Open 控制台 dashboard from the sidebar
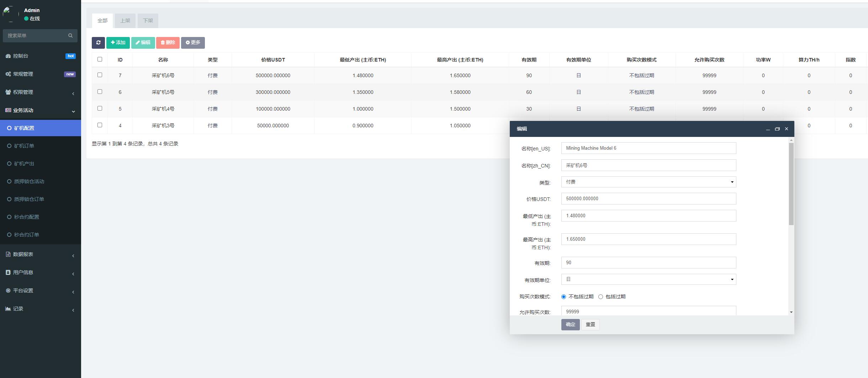This screenshot has width=868, height=378. click(x=21, y=56)
